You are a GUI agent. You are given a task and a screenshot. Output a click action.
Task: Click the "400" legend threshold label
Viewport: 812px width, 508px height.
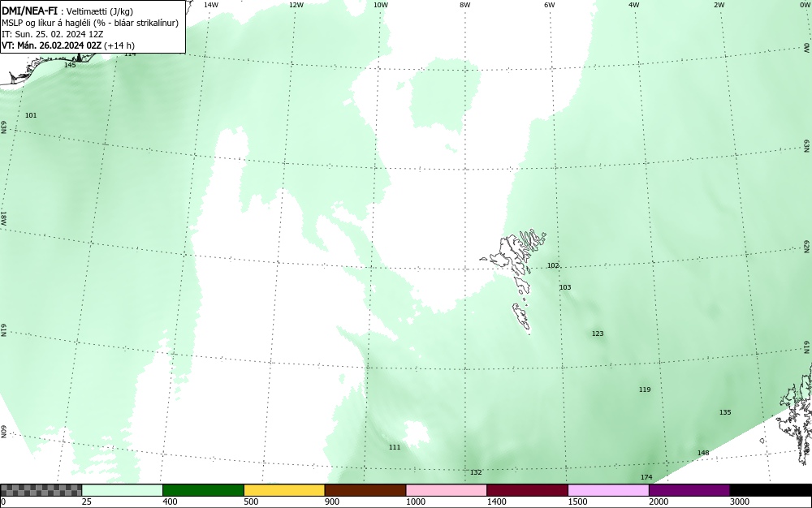point(170,502)
